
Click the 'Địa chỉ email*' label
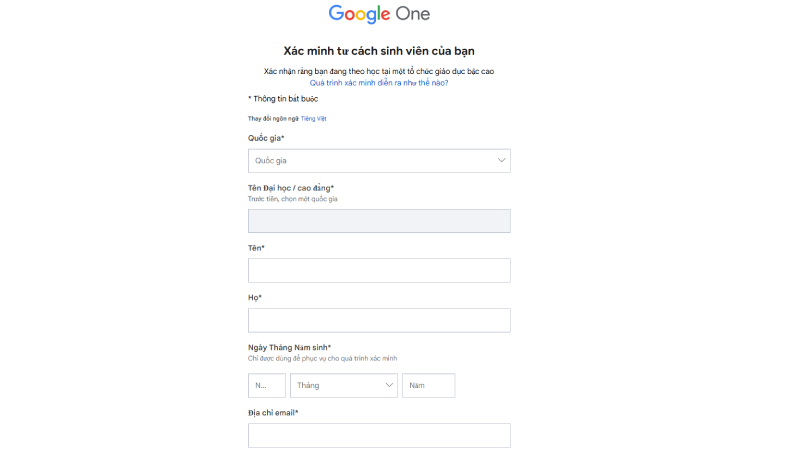coord(273,412)
